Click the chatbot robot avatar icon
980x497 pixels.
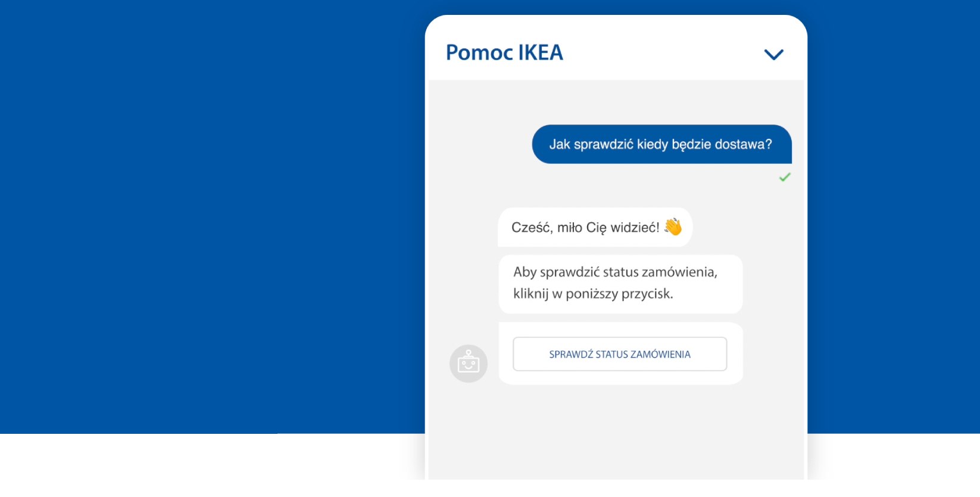469,363
